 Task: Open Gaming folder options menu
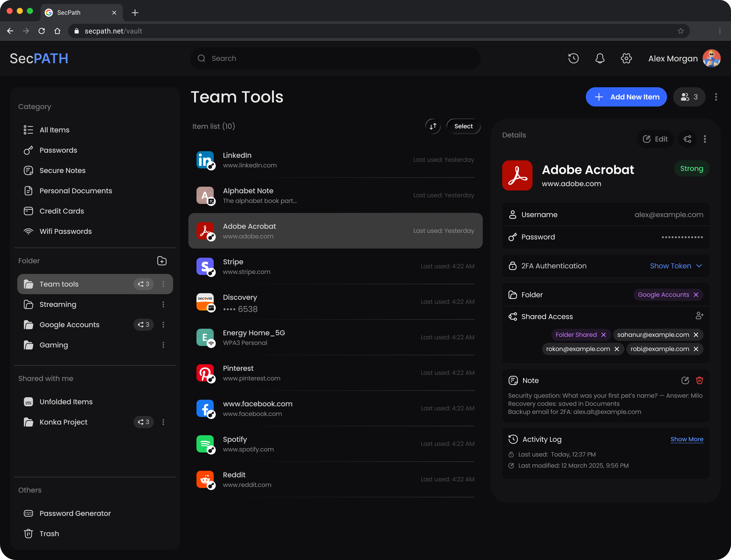point(163,345)
